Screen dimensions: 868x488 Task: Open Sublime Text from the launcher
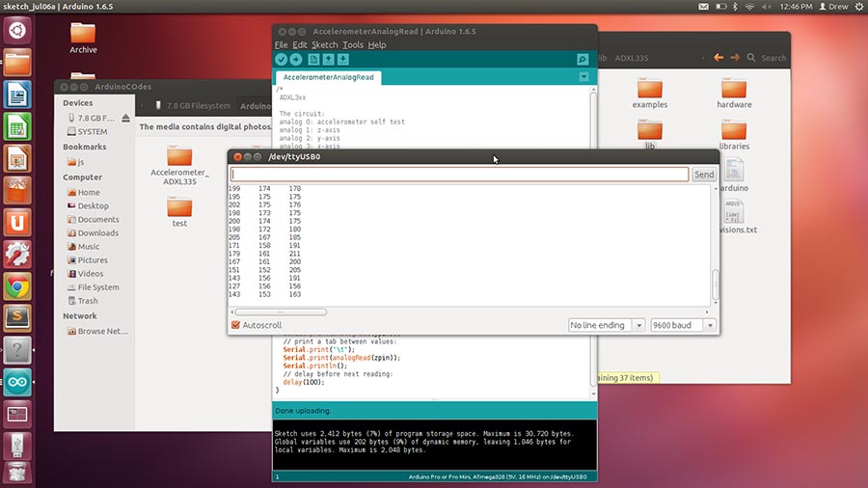tap(17, 318)
